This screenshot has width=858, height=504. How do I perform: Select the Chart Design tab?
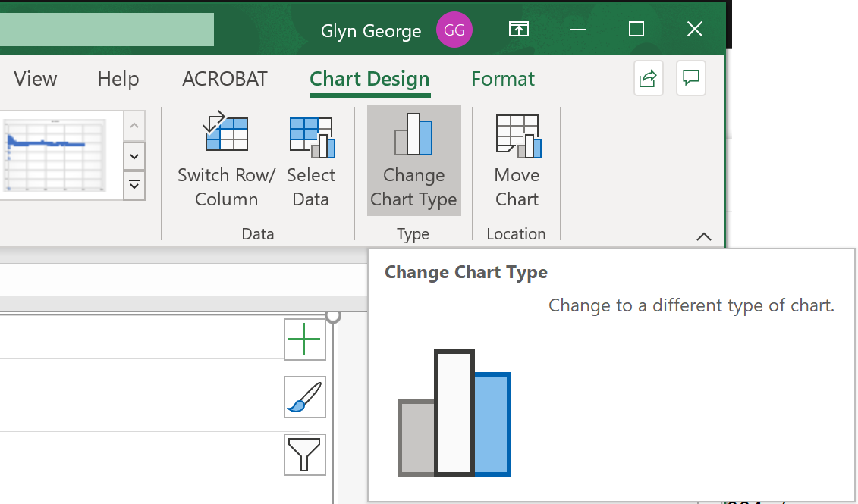[x=370, y=80]
